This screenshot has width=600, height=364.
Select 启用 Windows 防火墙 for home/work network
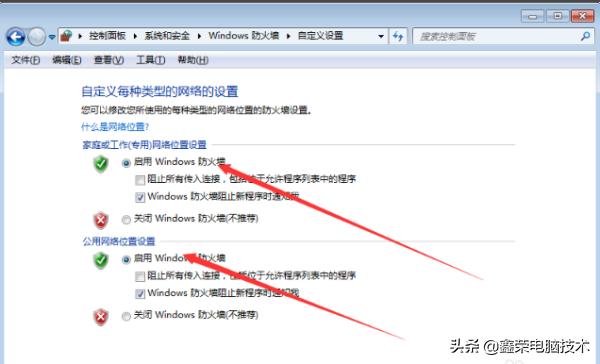(x=126, y=163)
